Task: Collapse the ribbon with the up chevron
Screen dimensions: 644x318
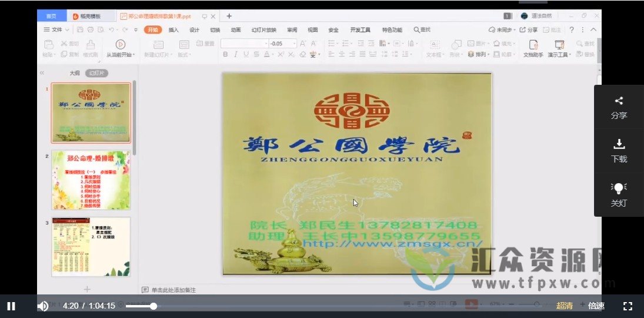Action: coord(593,29)
